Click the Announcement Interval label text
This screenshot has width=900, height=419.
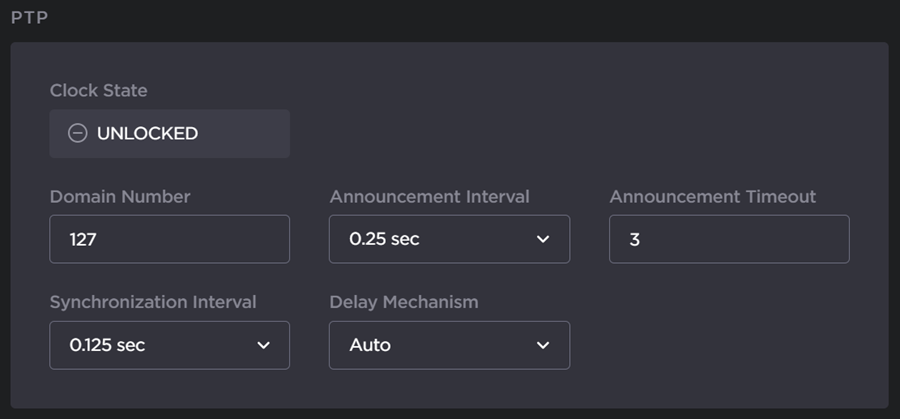coord(429,197)
